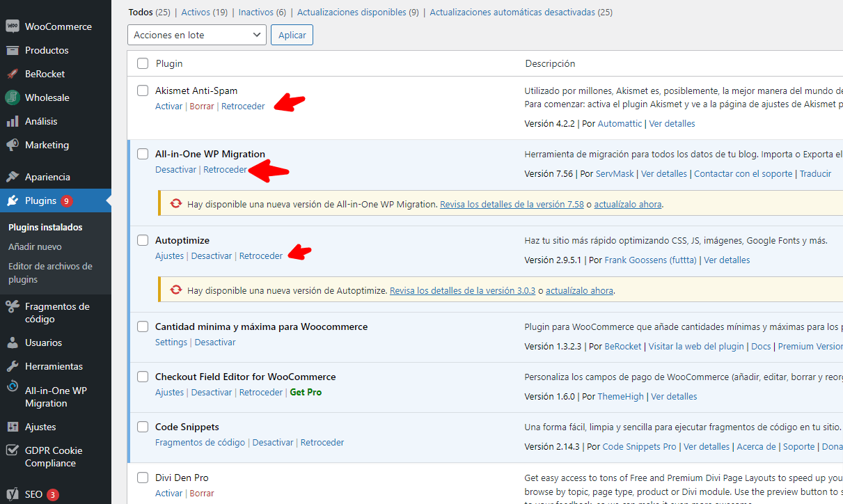The image size is (843, 504).
Task: Click the BeRocket rocket icon
Action: [13, 74]
